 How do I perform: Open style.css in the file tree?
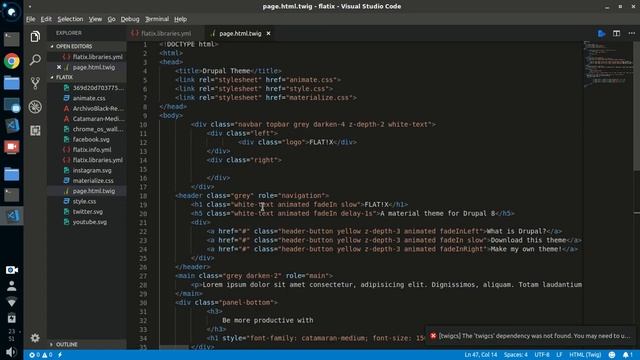(84, 201)
